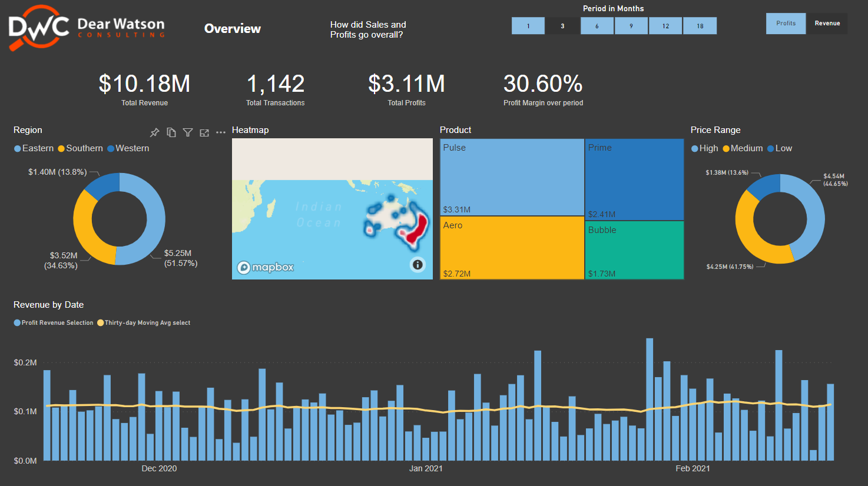Toggle the Revenue measure button
Viewport: 868px width, 486px height.
pyautogui.click(x=827, y=24)
